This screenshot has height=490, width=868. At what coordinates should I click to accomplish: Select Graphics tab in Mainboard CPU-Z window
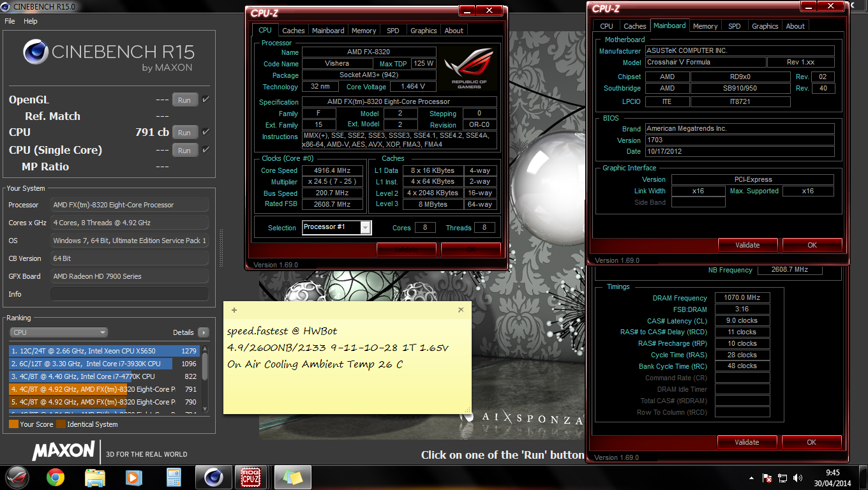pos(765,26)
